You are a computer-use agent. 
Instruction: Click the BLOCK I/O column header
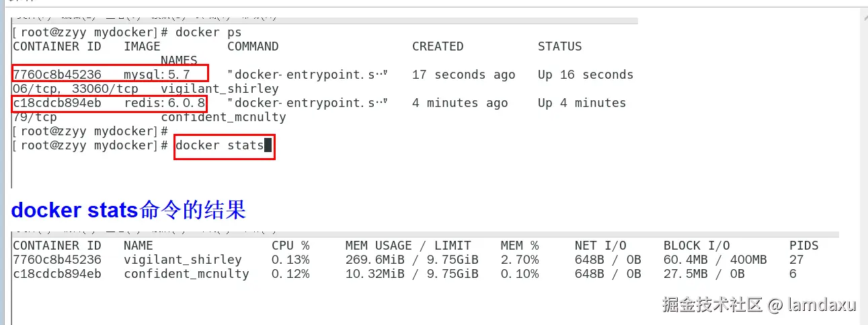click(697, 246)
